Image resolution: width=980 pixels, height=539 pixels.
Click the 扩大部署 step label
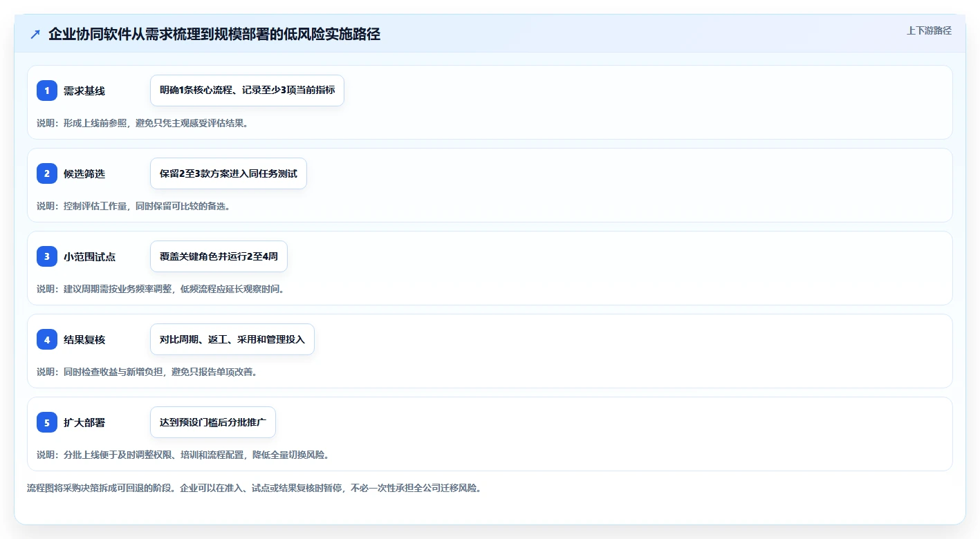click(x=84, y=422)
